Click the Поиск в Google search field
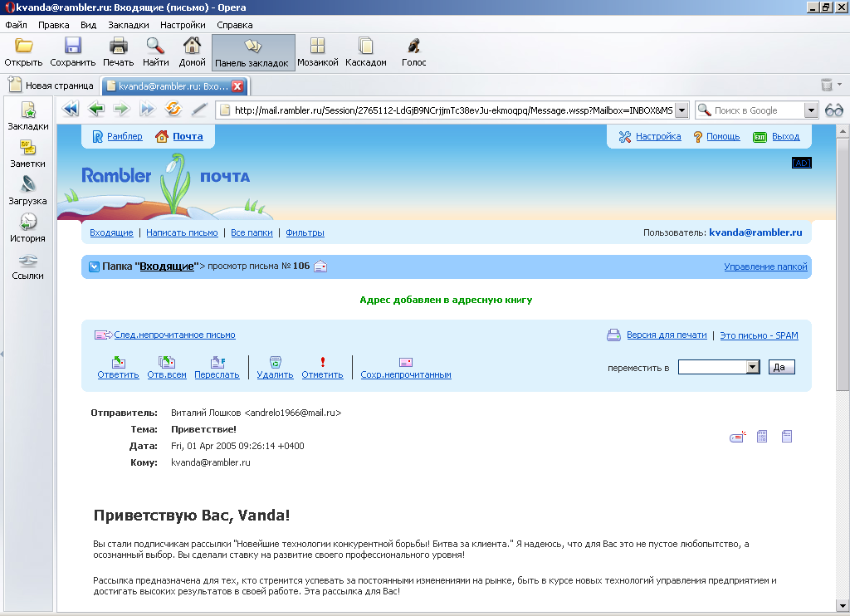The width and height of the screenshot is (850, 616). coord(757,110)
